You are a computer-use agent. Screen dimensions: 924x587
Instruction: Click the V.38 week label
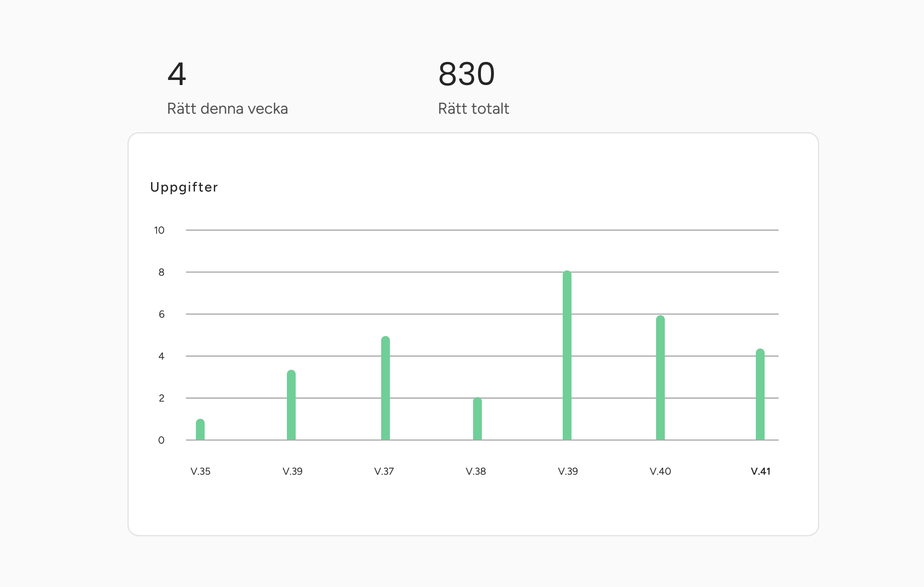476,471
